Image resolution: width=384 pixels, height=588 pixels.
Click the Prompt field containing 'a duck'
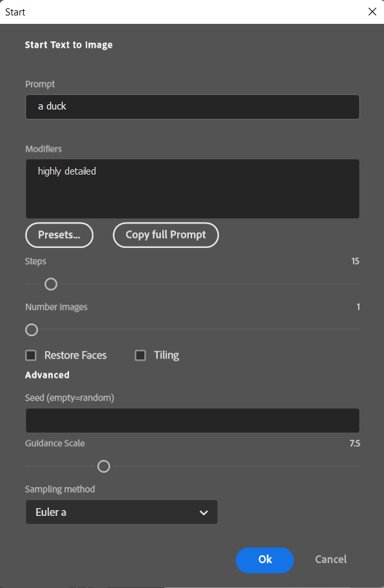tap(193, 107)
